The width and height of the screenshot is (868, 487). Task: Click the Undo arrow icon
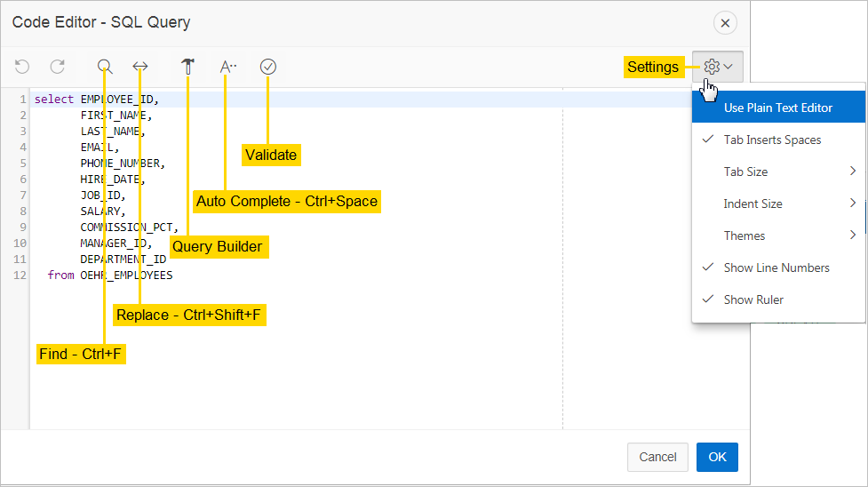coord(22,67)
